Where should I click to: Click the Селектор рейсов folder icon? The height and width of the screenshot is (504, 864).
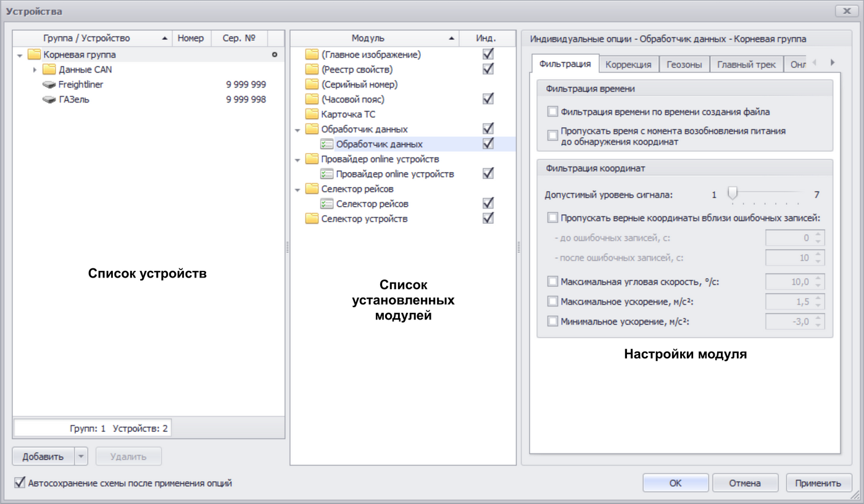312,189
